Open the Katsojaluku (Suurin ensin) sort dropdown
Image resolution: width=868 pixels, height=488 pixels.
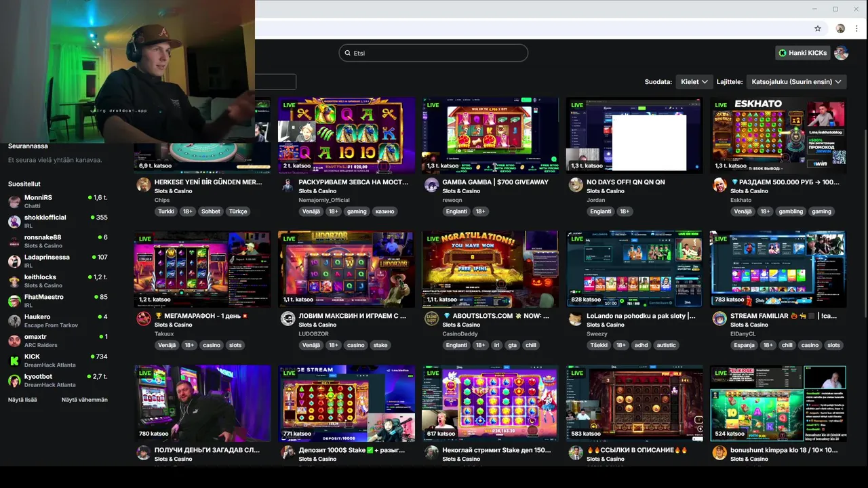pyautogui.click(x=796, y=82)
